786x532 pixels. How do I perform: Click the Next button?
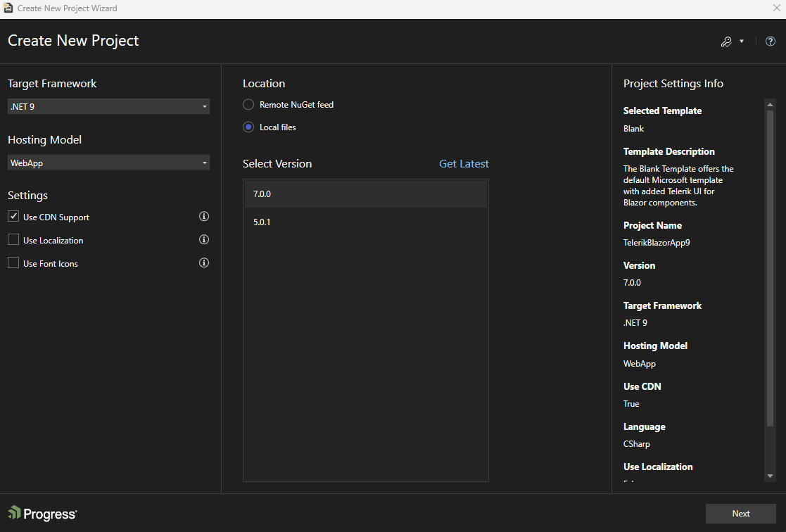click(740, 514)
